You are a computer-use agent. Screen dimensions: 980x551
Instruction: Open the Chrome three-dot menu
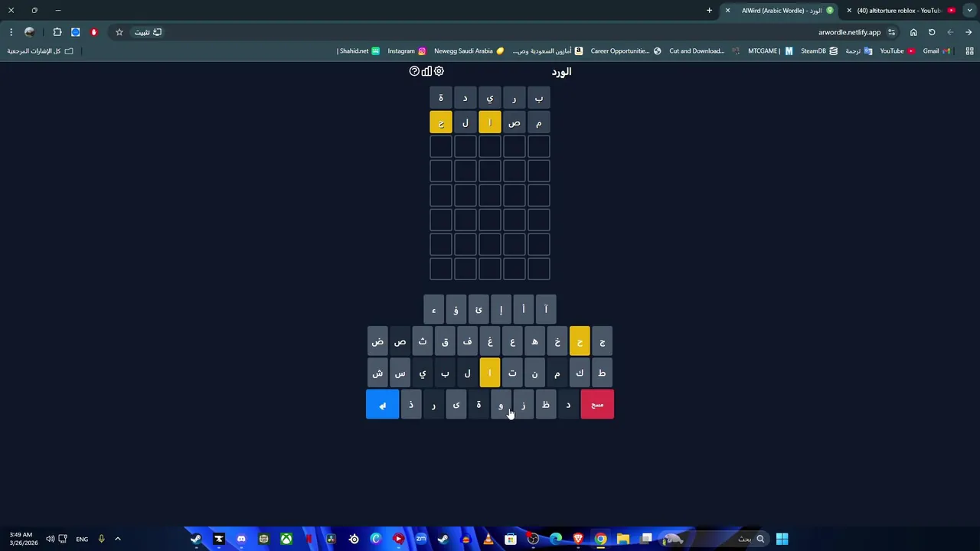coord(11,32)
